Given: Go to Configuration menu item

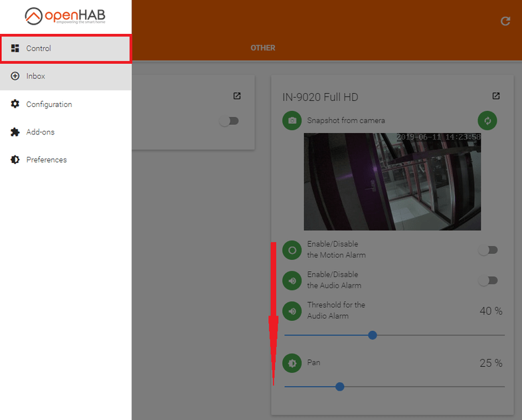Looking at the screenshot, I should (x=65, y=104).
